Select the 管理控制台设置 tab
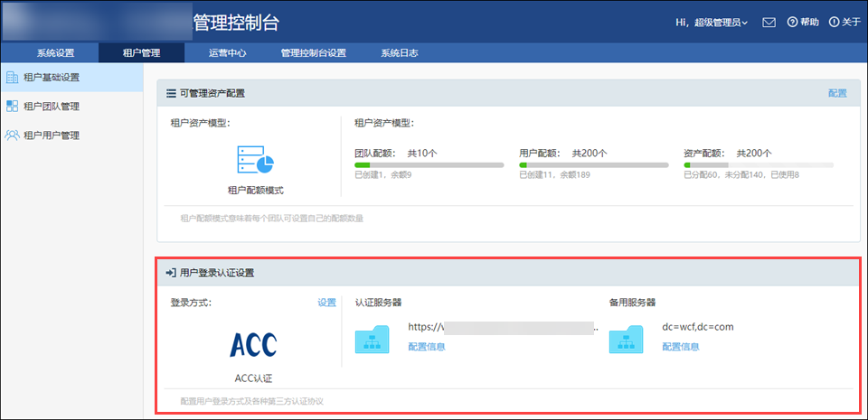Viewport: 868px width, 420px height. 313,52
